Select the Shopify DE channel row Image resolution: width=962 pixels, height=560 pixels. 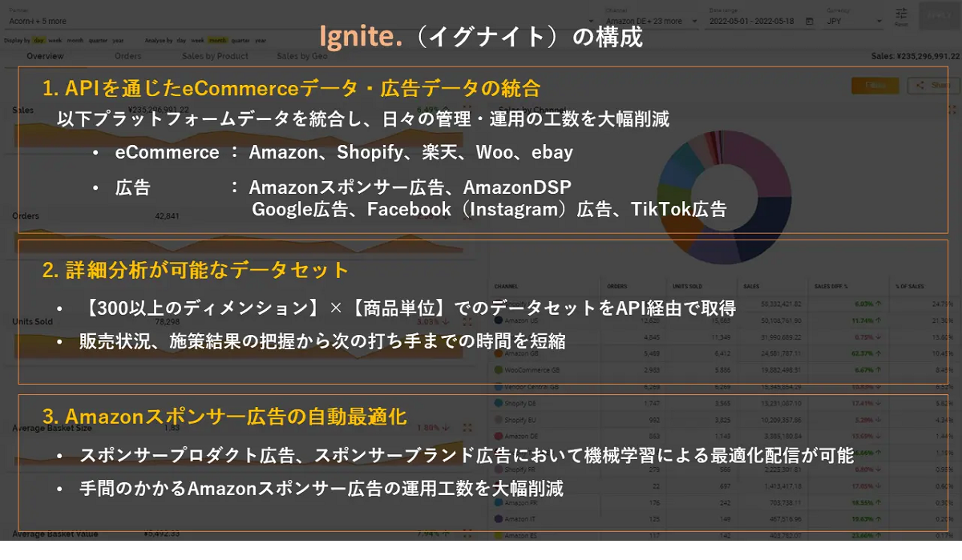point(724,403)
